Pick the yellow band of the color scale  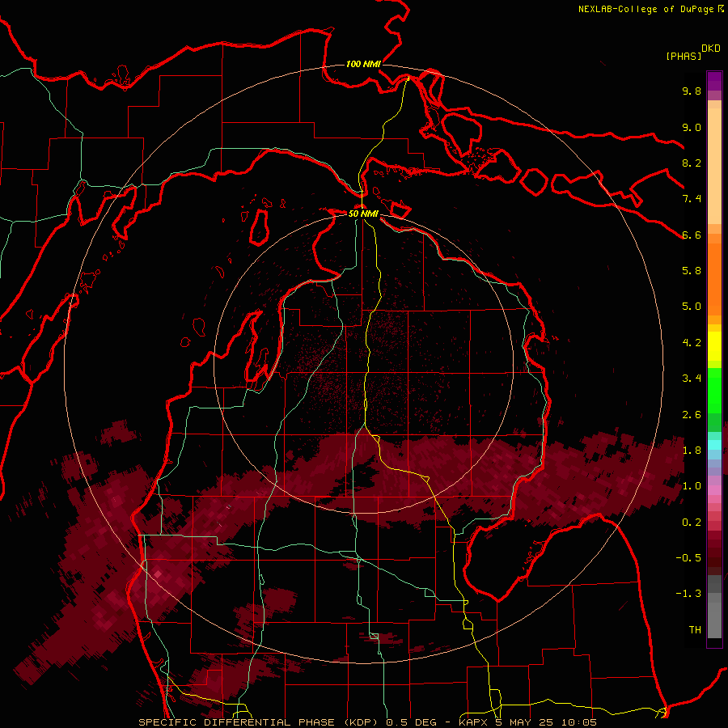pyautogui.click(x=714, y=346)
